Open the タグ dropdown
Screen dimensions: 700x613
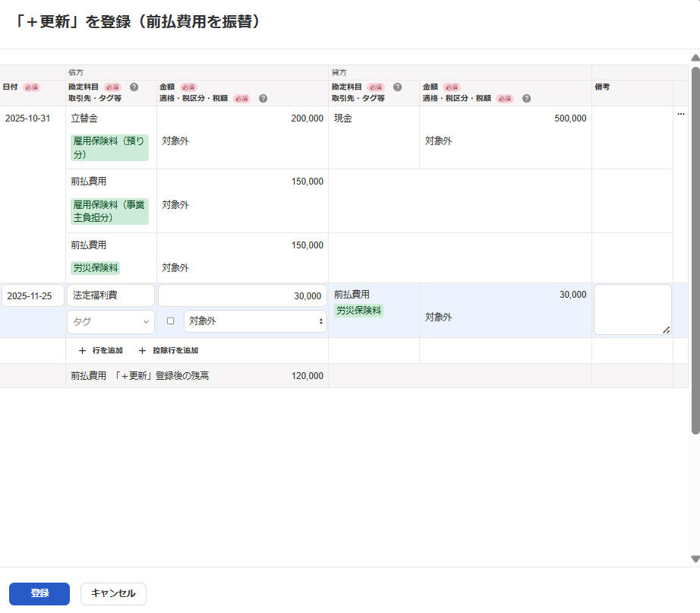tap(111, 321)
